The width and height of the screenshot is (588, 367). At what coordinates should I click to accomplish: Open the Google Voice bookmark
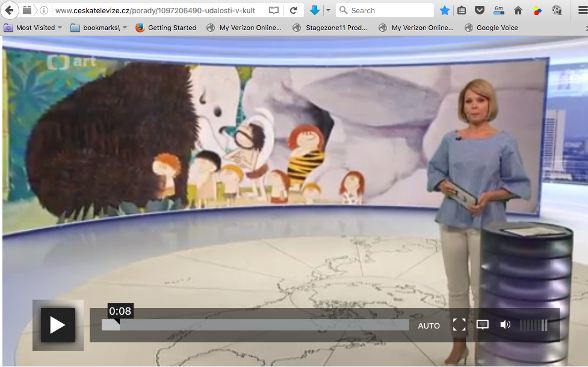click(x=491, y=28)
